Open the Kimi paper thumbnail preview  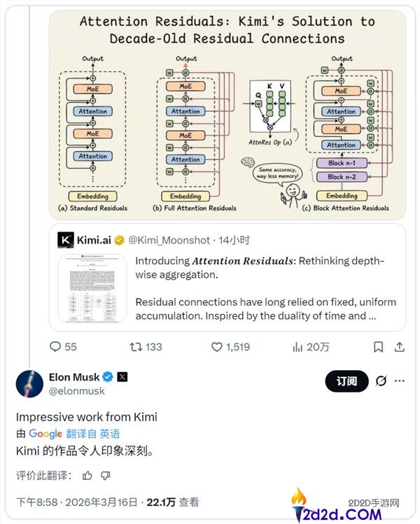click(92, 288)
